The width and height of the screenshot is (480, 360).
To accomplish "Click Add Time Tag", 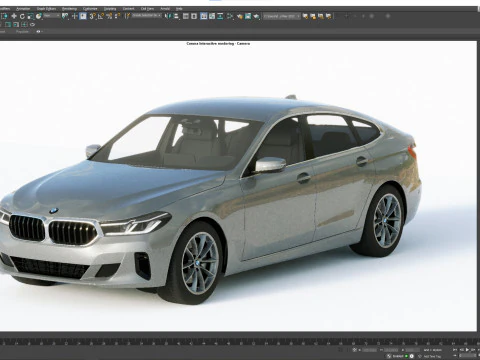I will click(x=432, y=356).
